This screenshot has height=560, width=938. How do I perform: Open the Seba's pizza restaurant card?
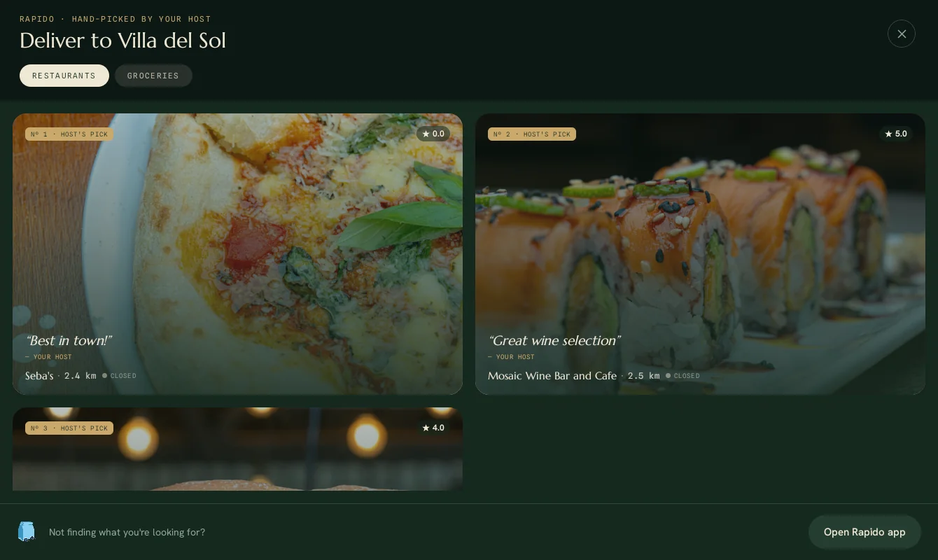(237, 254)
